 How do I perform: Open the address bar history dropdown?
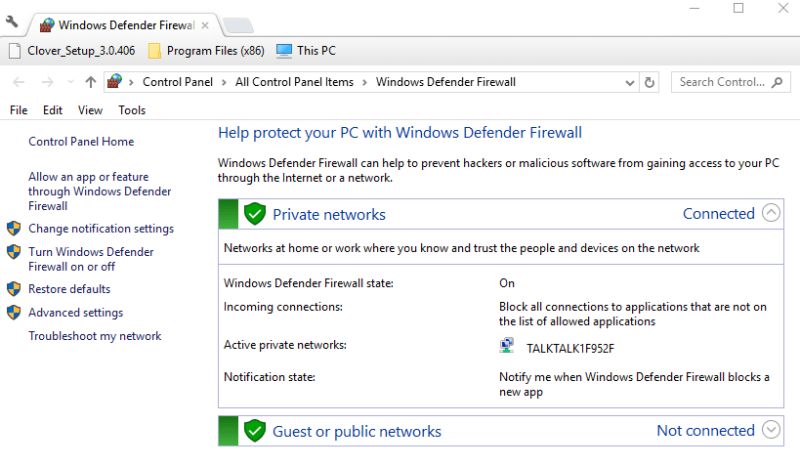click(630, 83)
